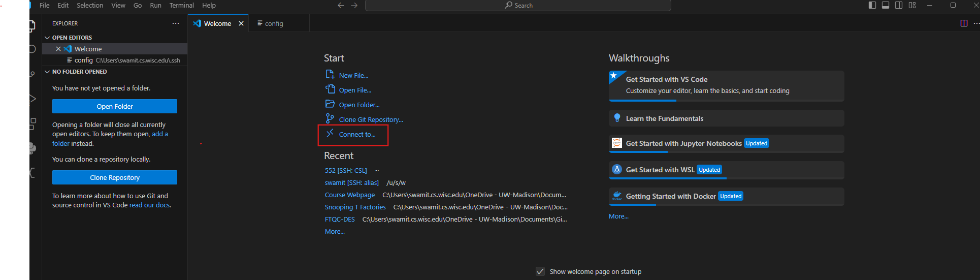This screenshot has width=980, height=280.
Task: Open editor More Actions ellipsis at right
Action: pos(976,23)
